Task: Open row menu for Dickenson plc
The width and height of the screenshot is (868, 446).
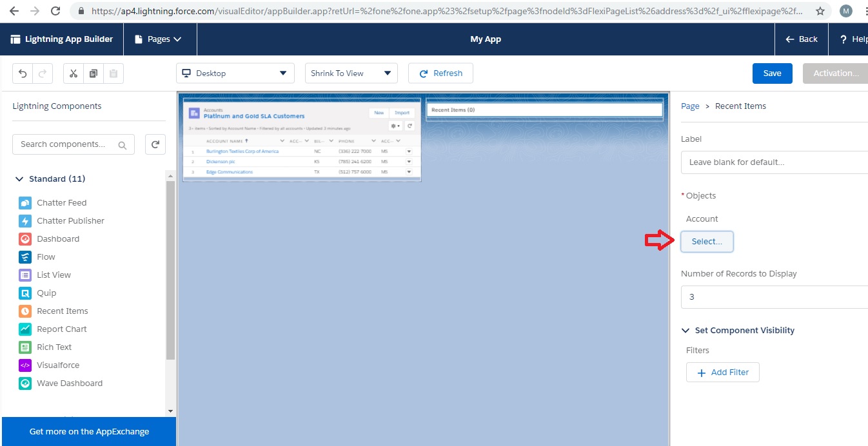Action: click(409, 162)
